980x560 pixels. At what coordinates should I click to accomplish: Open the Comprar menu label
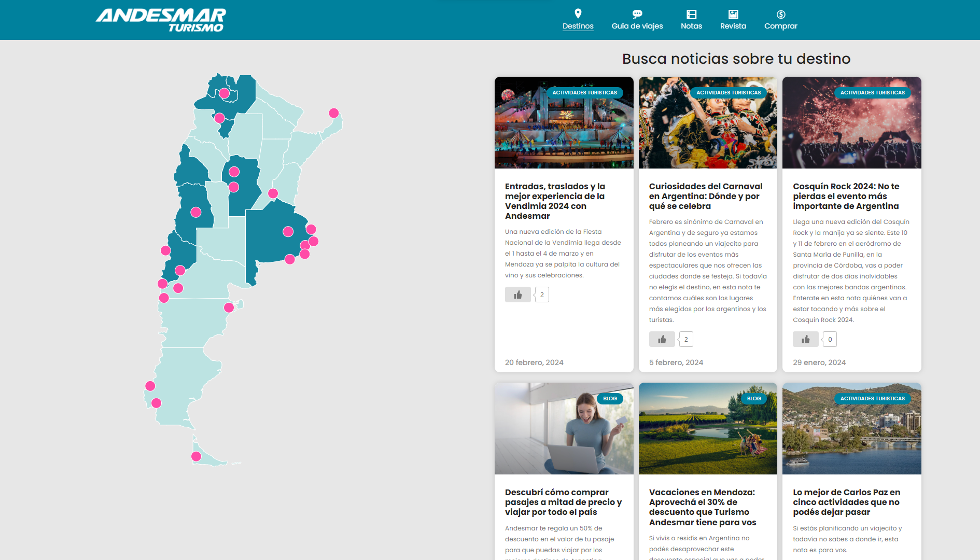coord(780,26)
